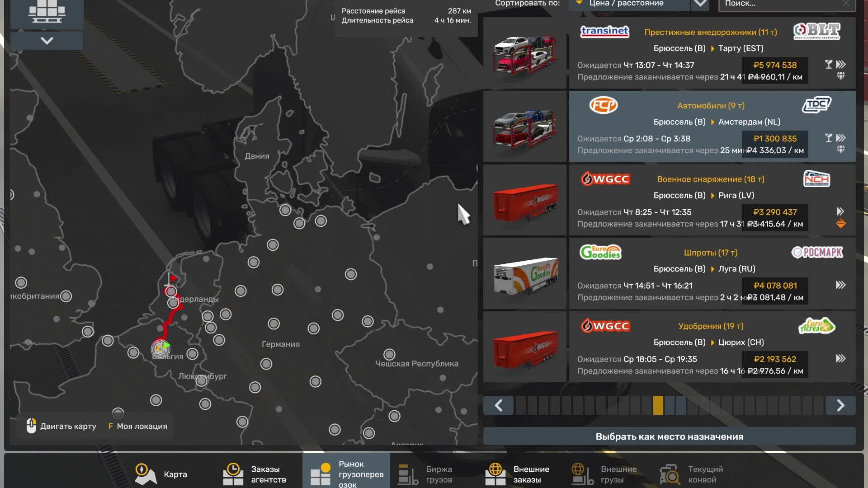Click the urgency arrows icon on Tartu job
Viewport: 868px width, 488px height.
click(841, 65)
